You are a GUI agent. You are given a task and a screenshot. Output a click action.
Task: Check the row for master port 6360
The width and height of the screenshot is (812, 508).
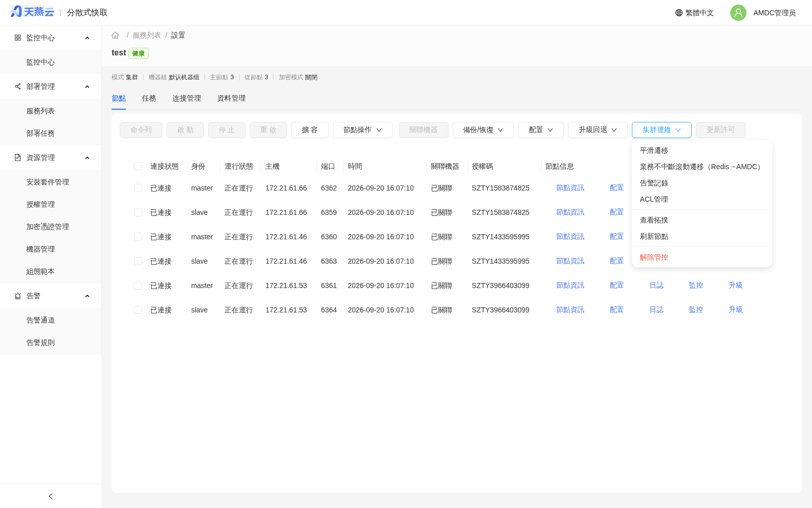tap(138, 237)
